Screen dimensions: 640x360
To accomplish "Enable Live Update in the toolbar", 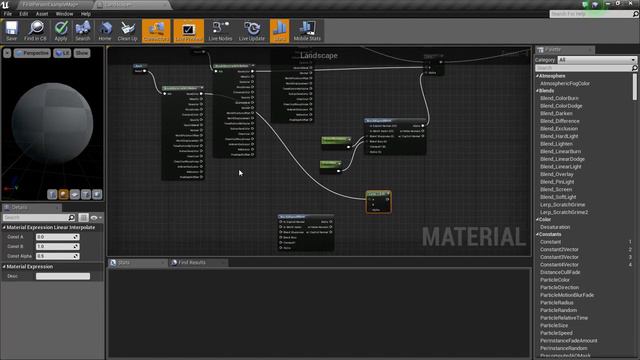I will [x=252, y=31].
